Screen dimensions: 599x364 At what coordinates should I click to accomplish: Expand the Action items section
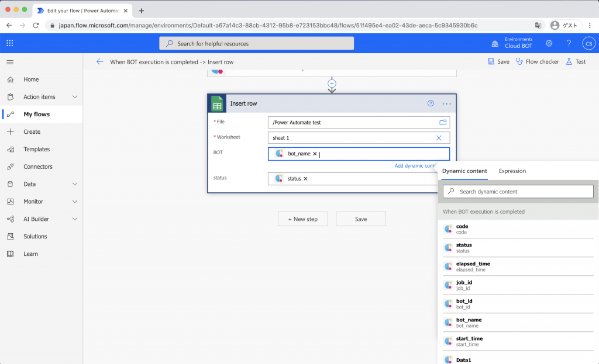click(75, 97)
